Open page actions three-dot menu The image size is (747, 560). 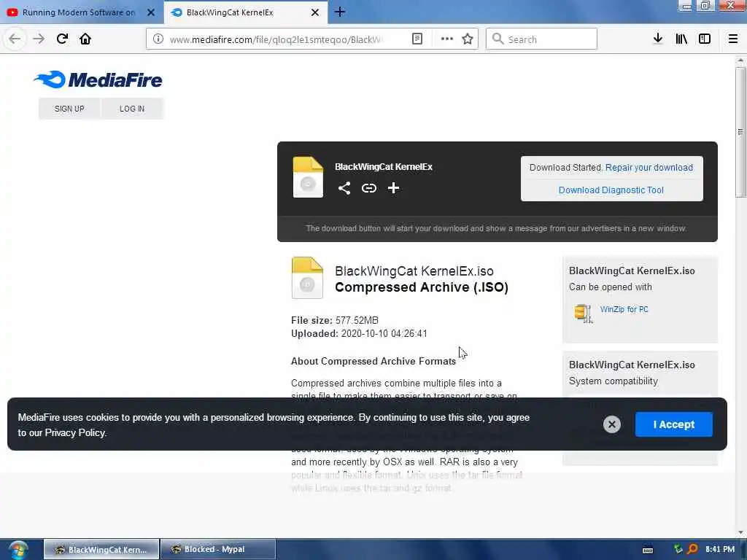coord(447,39)
